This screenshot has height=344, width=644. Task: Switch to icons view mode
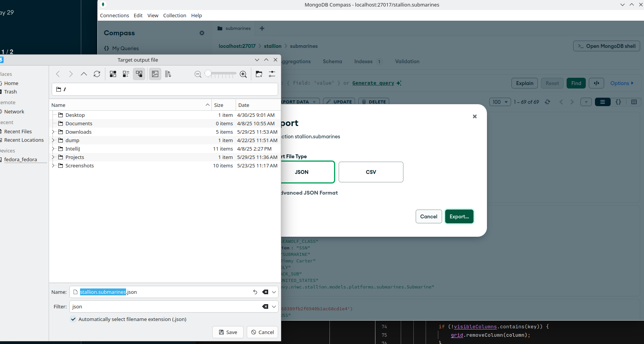tap(113, 74)
